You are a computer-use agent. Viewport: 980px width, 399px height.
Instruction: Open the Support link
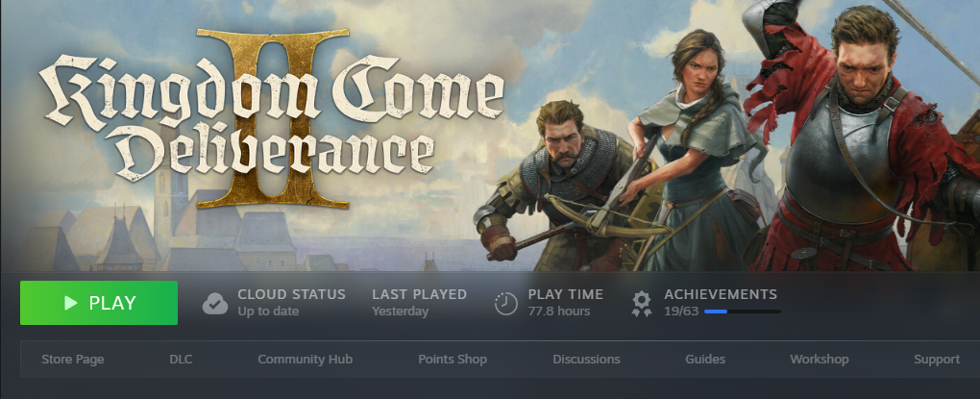coord(937,359)
